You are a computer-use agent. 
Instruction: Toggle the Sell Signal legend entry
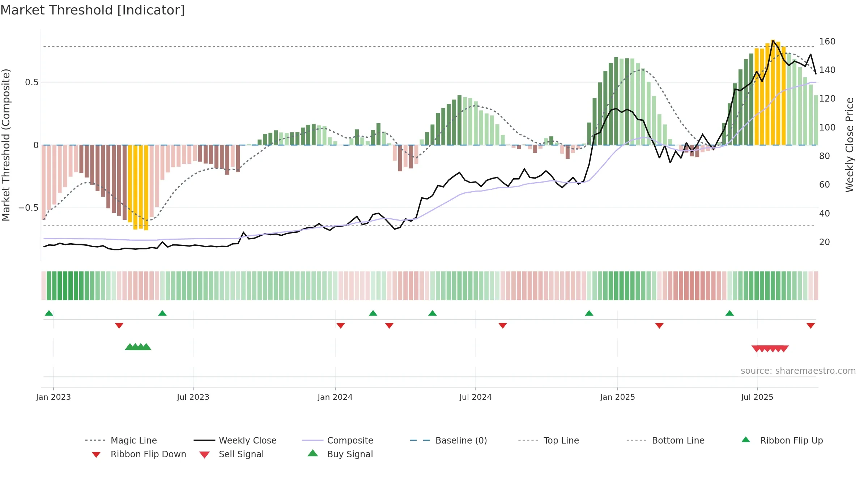231,454
